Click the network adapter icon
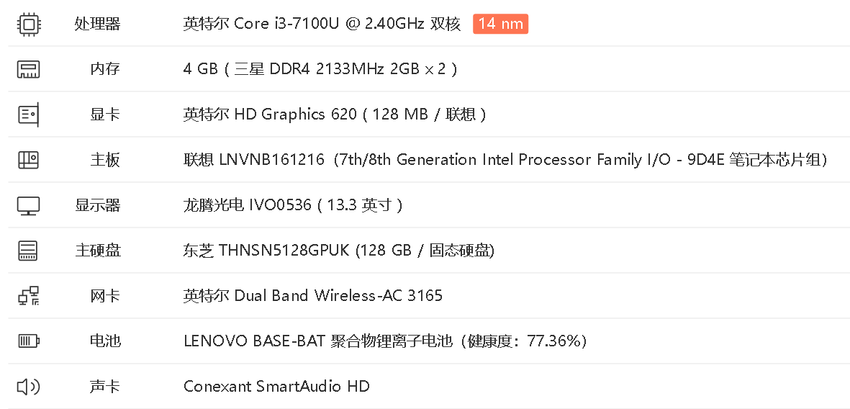Viewport: 850px width, 409px height. point(28,296)
